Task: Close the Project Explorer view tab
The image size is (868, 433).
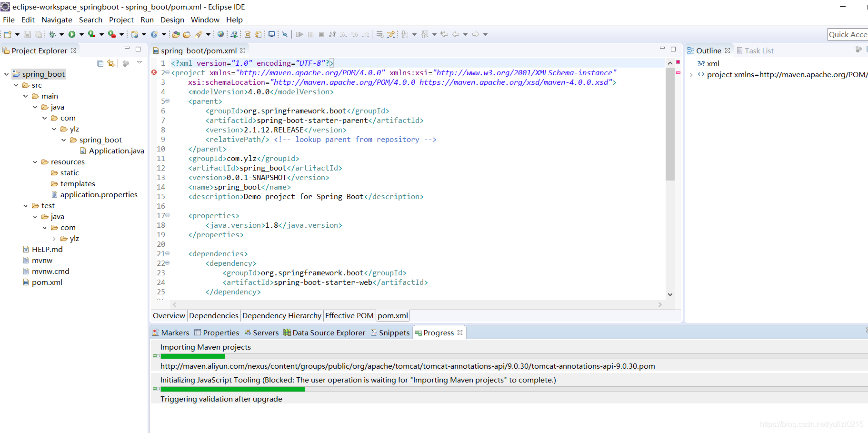Action: tap(73, 50)
